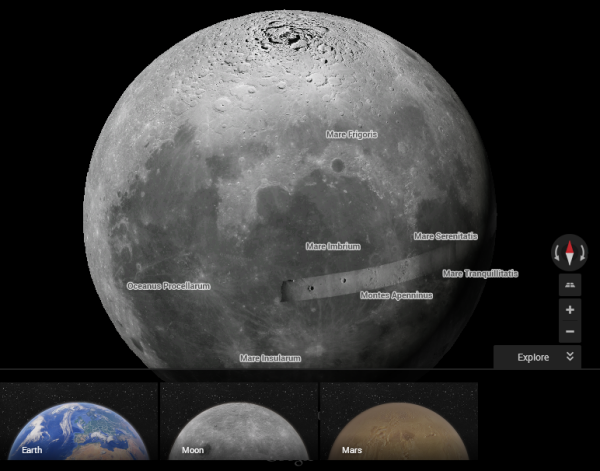The image size is (600, 471).
Task: Collapse the Explore panel via double chevron
Action: tap(569, 357)
